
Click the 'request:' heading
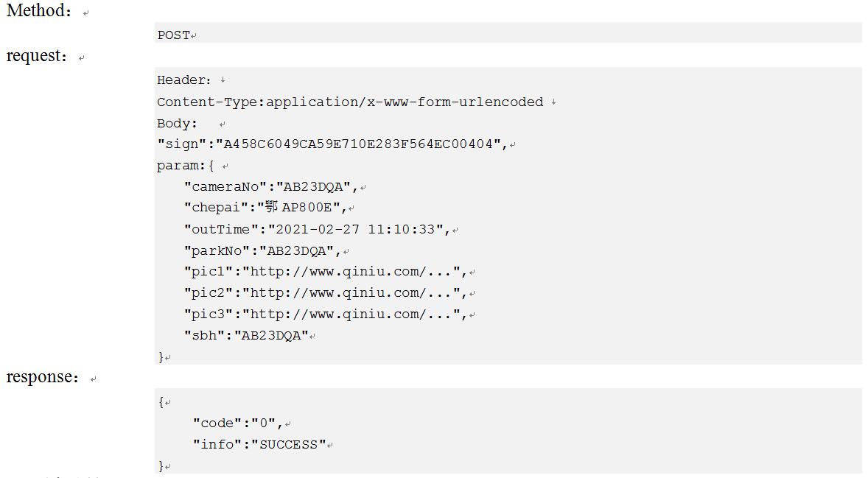coord(37,56)
